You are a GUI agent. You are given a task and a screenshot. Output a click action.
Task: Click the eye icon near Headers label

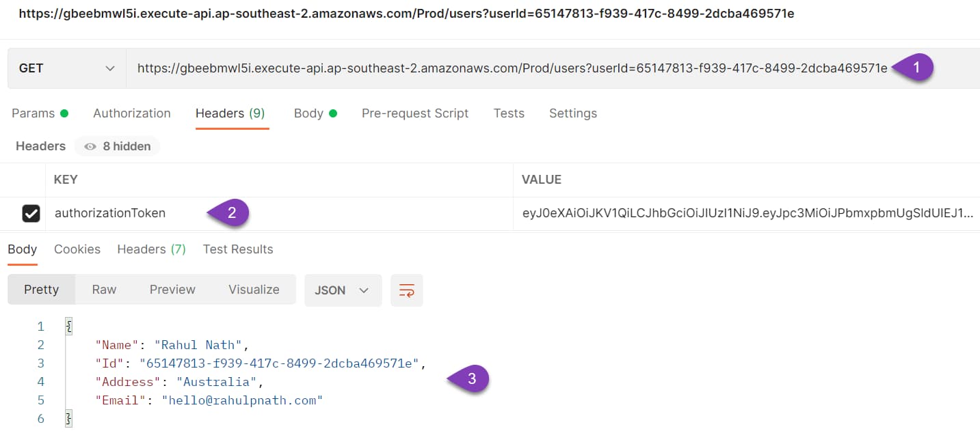pyautogui.click(x=90, y=146)
